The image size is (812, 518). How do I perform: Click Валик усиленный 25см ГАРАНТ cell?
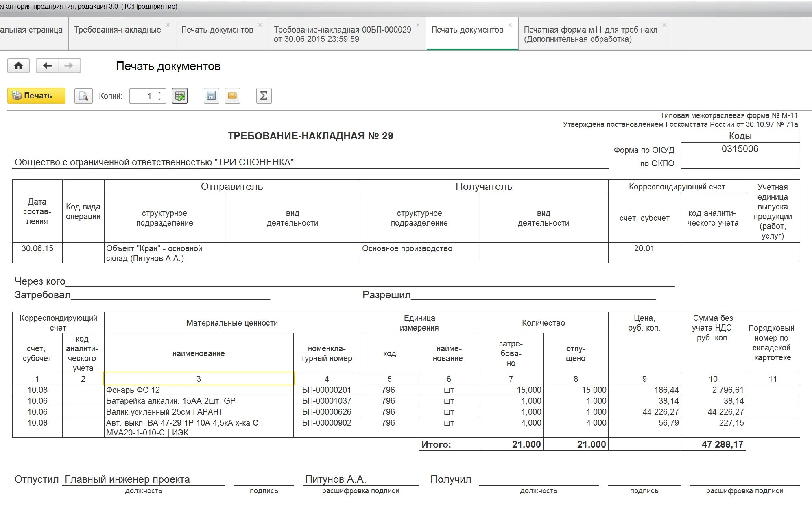[199, 411]
